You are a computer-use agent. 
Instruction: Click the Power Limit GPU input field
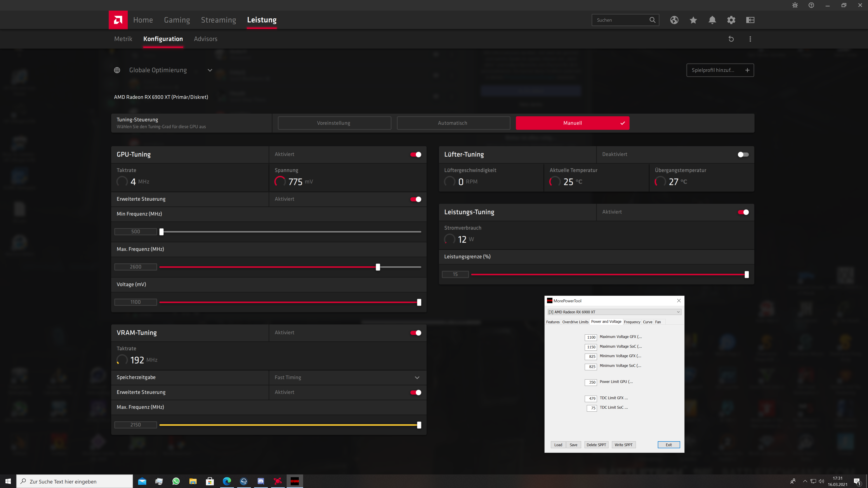[x=591, y=382]
